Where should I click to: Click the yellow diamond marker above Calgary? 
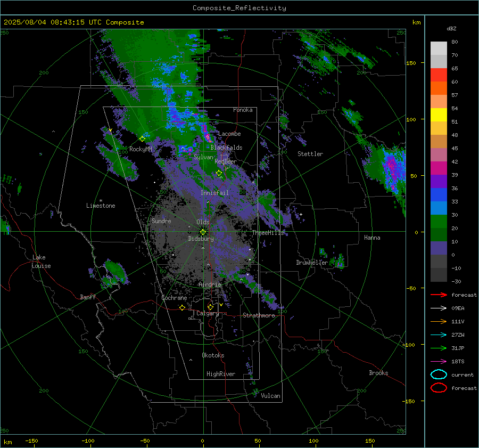pyautogui.click(x=210, y=307)
